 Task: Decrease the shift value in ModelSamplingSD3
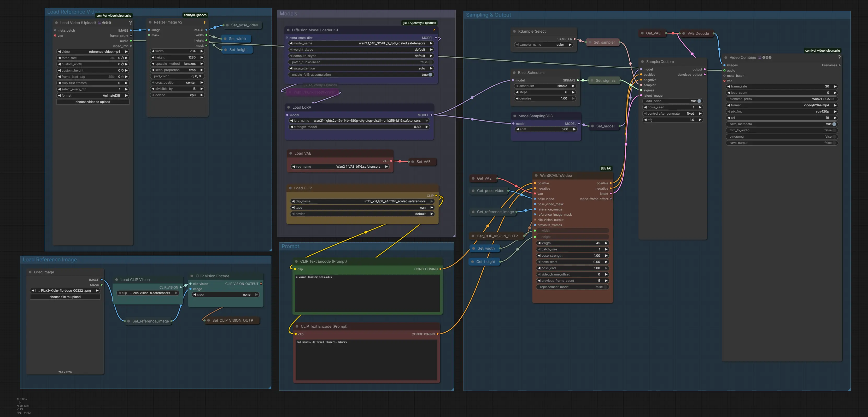tap(518, 129)
